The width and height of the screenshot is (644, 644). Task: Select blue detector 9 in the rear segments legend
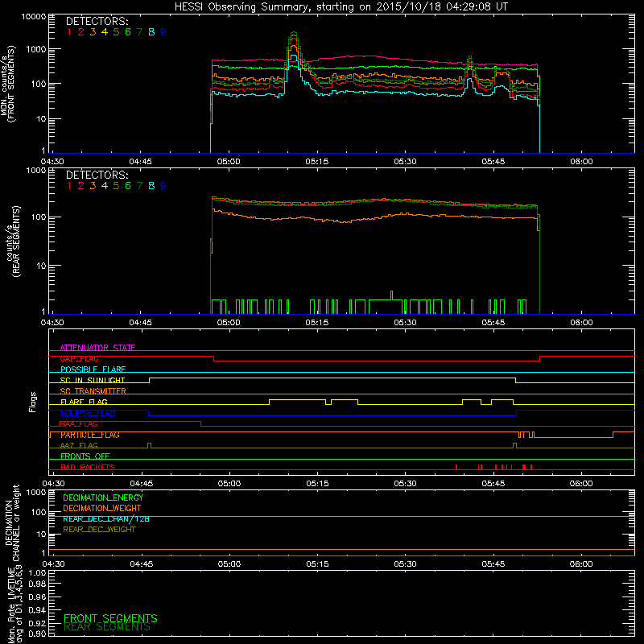(x=163, y=186)
